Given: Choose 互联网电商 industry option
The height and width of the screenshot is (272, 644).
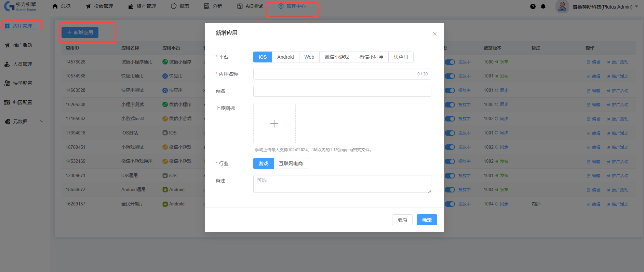Looking at the screenshot, I should click(x=291, y=163).
